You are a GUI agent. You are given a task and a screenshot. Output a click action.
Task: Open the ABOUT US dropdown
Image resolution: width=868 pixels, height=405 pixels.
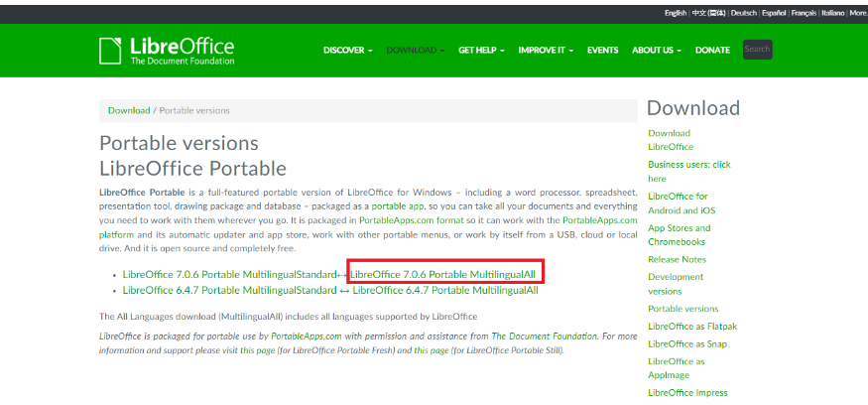(x=657, y=51)
